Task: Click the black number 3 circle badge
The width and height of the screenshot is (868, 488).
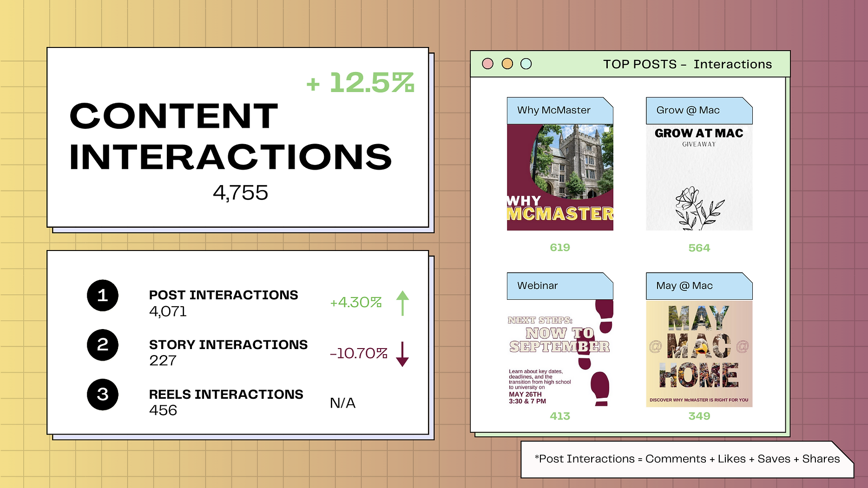Action: pyautogui.click(x=103, y=395)
